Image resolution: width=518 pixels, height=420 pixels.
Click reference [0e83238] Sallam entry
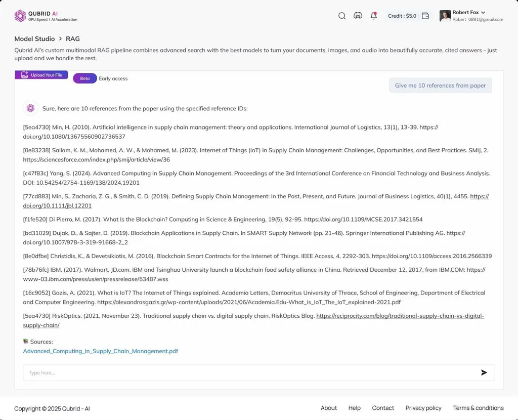click(255, 155)
